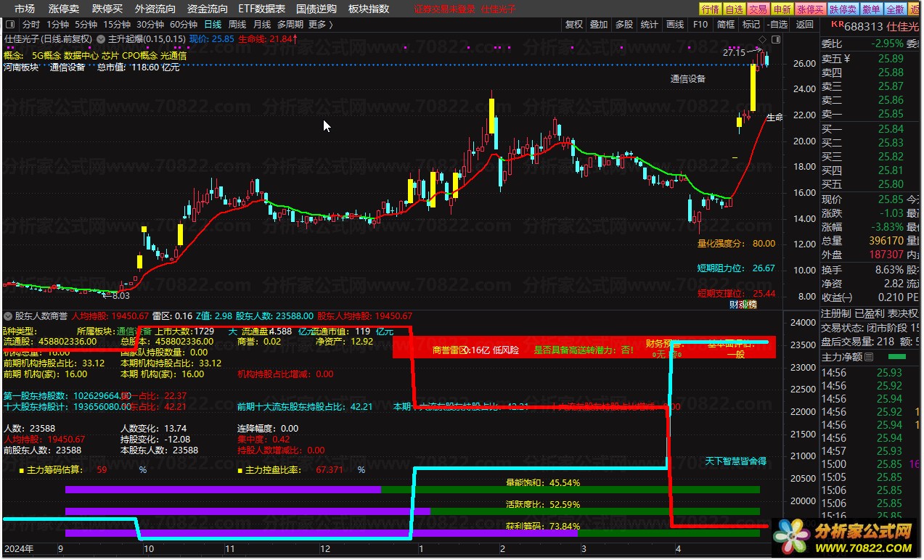Click the 返回 back button
This screenshot has height=560, width=924.
805,25
